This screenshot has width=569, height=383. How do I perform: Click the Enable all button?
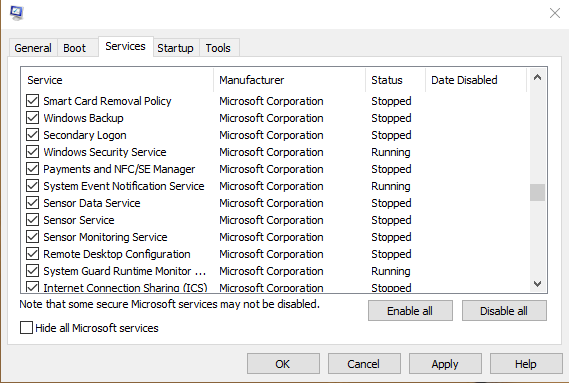click(x=410, y=311)
